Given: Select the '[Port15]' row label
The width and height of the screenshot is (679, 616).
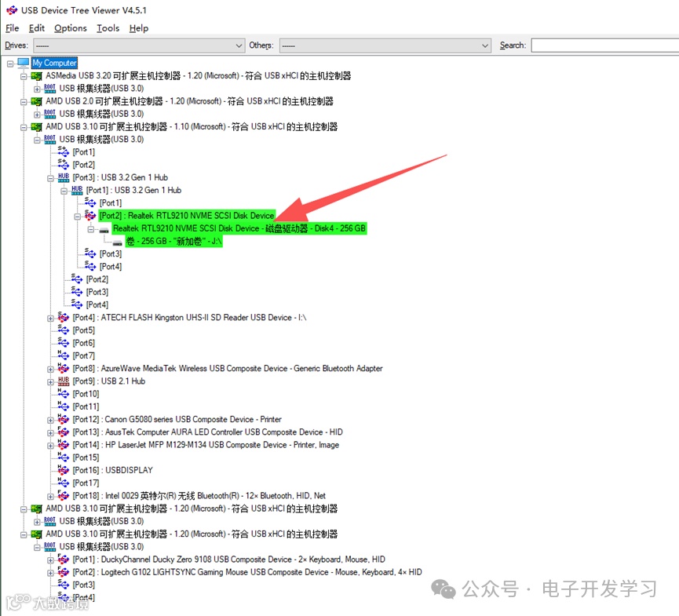Looking at the screenshot, I should (86, 457).
